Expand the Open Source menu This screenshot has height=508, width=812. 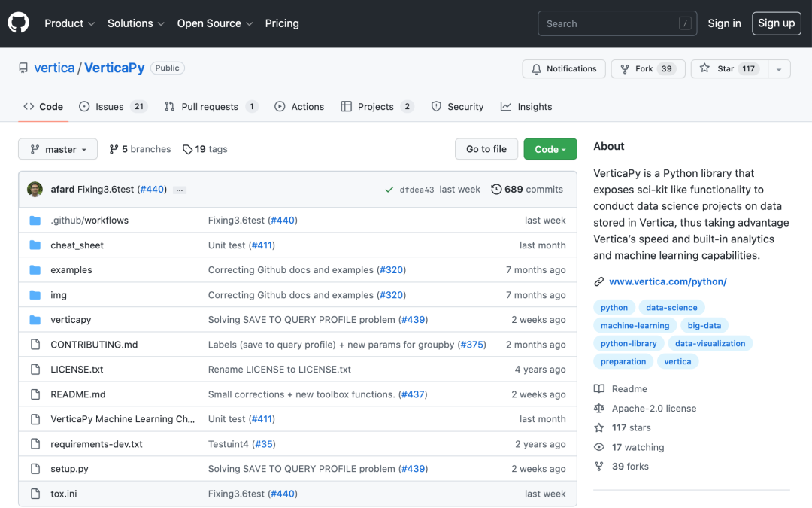[x=215, y=23]
